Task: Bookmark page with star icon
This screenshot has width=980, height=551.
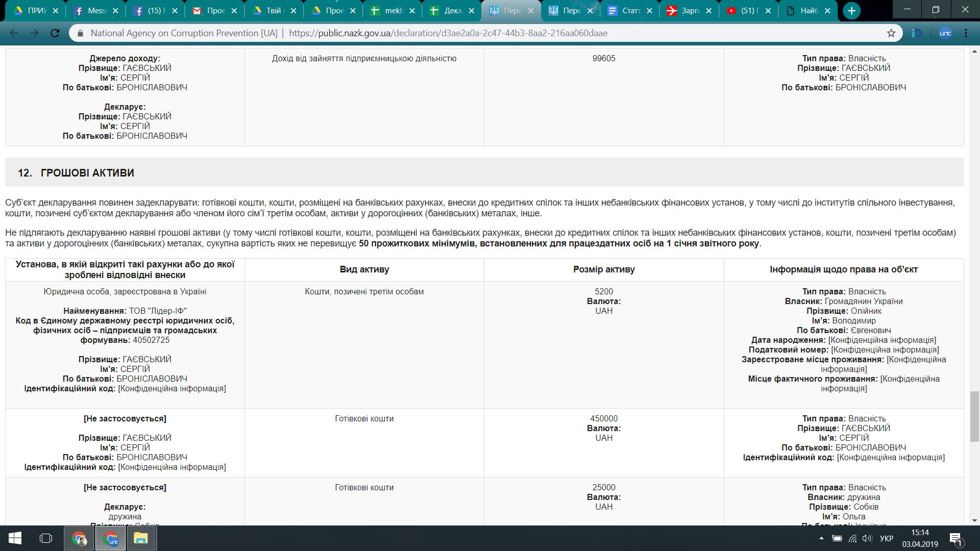Action: point(891,33)
